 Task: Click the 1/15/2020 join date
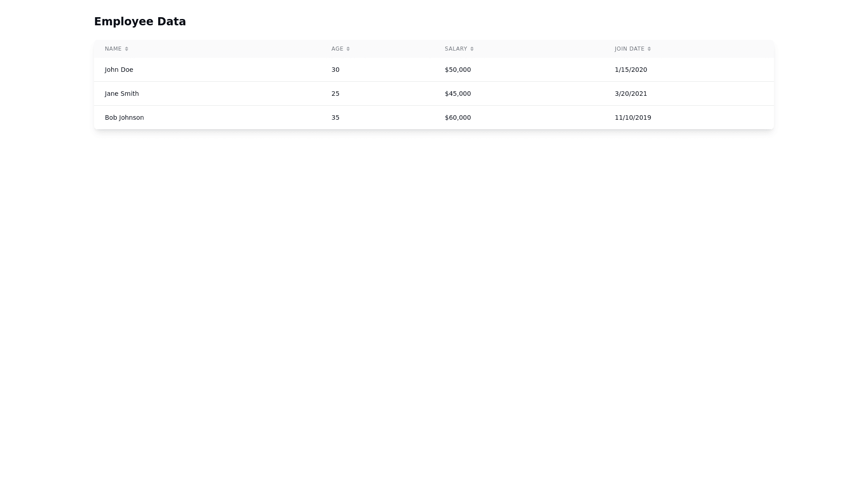pyautogui.click(x=631, y=70)
